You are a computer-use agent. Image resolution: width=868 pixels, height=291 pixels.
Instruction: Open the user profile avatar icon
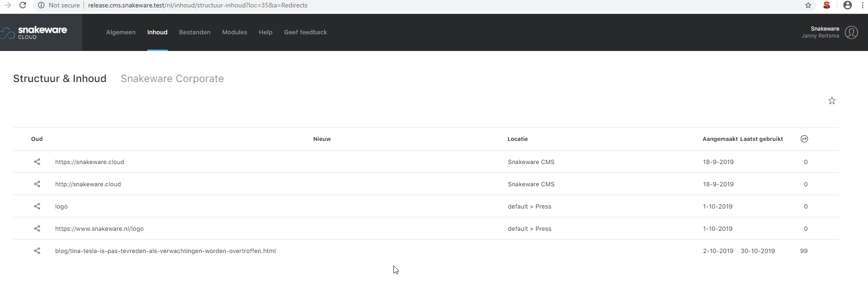pos(851,32)
